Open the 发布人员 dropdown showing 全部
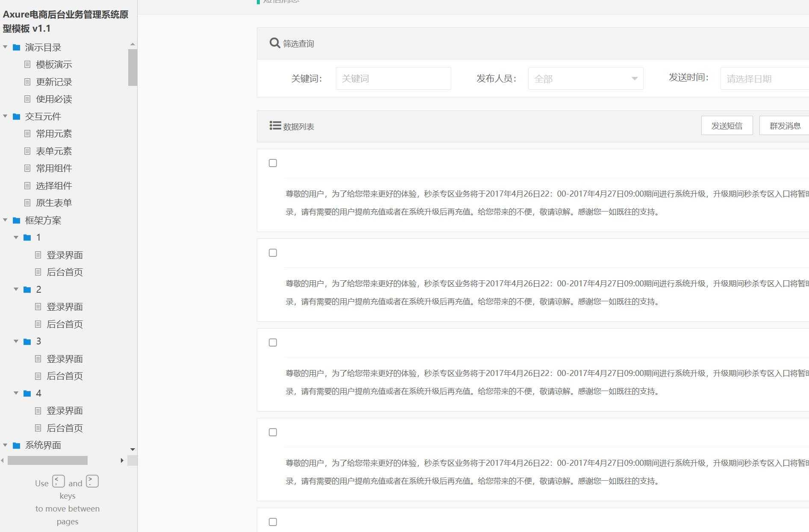The height and width of the screenshot is (532, 809). tap(585, 78)
